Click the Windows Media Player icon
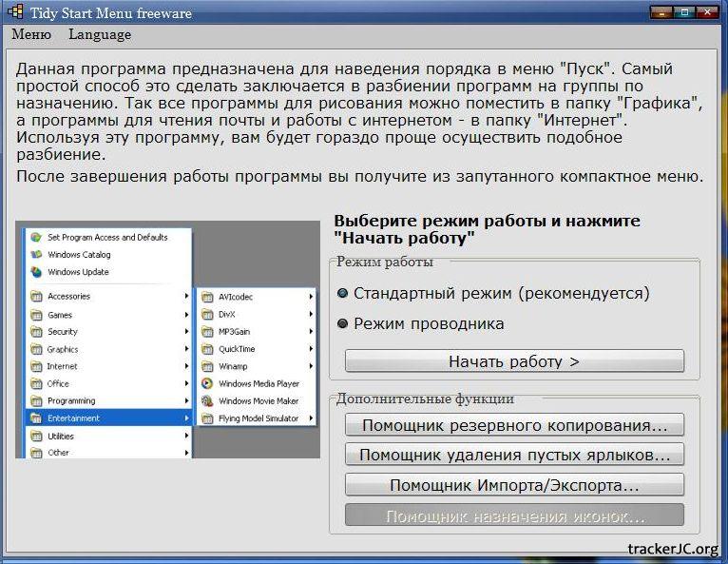 207,383
